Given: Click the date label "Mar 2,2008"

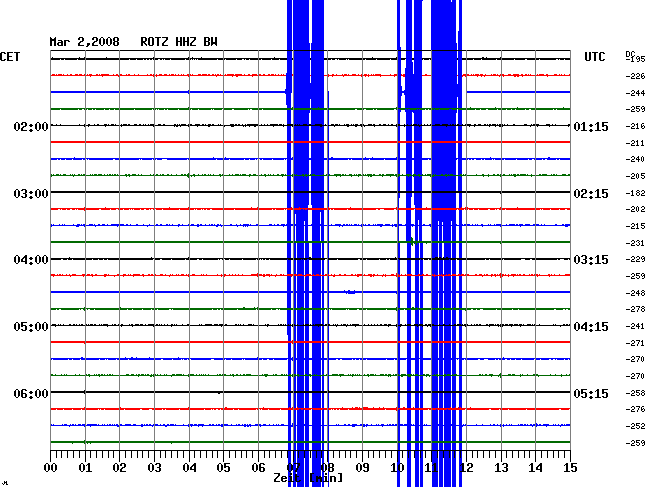Looking at the screenshot, I should pos(85,42).
